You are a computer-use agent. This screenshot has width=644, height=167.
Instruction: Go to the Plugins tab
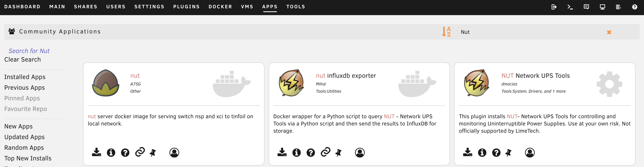pyautogui.click(x=187, y=7)
